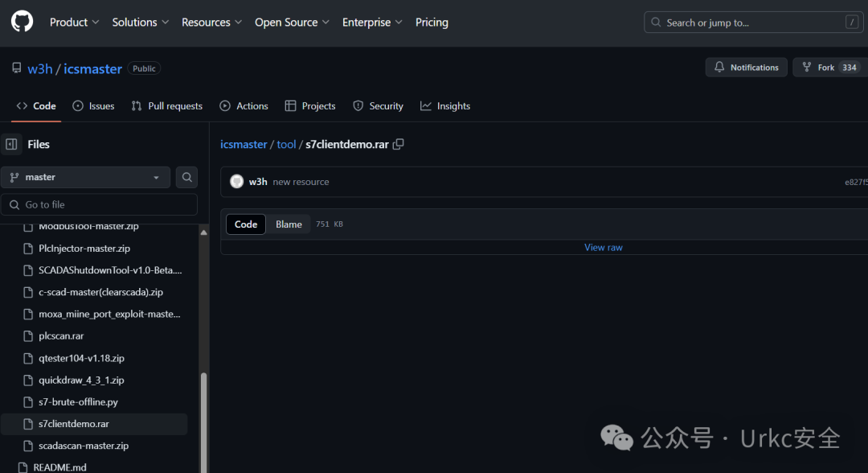Click the Notifications bell button

point(746,67)
